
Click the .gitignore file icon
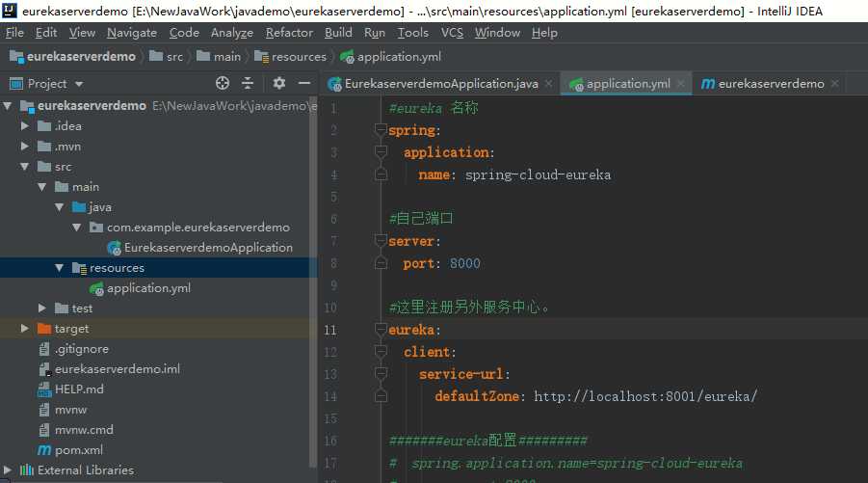(x=44, y=349)
